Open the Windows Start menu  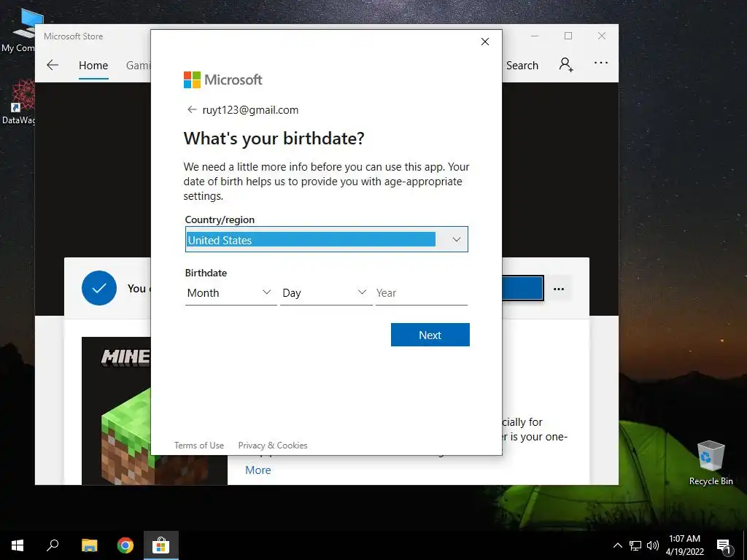(18, 545)
